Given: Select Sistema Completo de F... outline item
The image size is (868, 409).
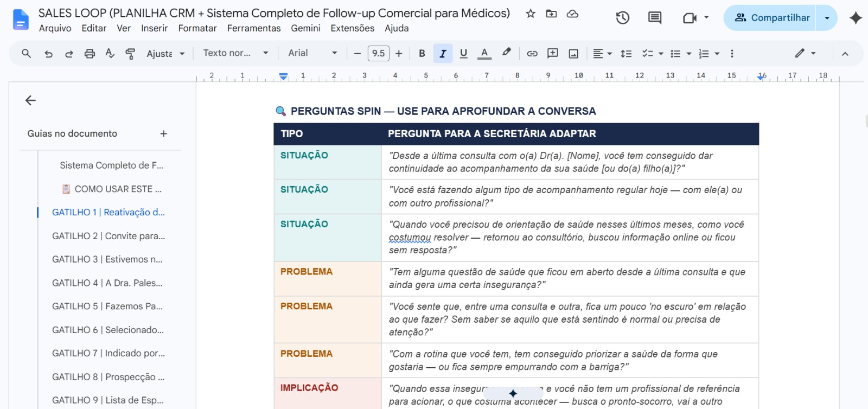Looking at the screenshot, I should tap(111, 165).
